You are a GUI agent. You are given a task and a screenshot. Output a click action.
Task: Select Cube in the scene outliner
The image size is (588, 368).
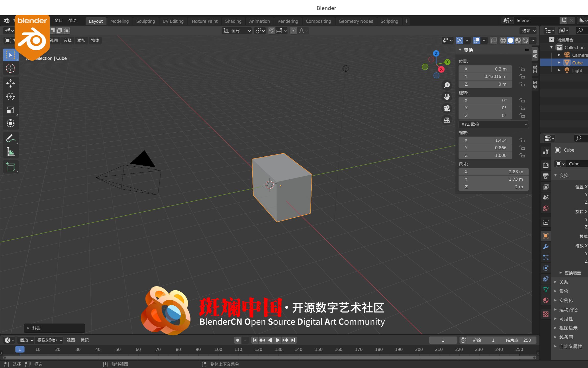point(577,63)
